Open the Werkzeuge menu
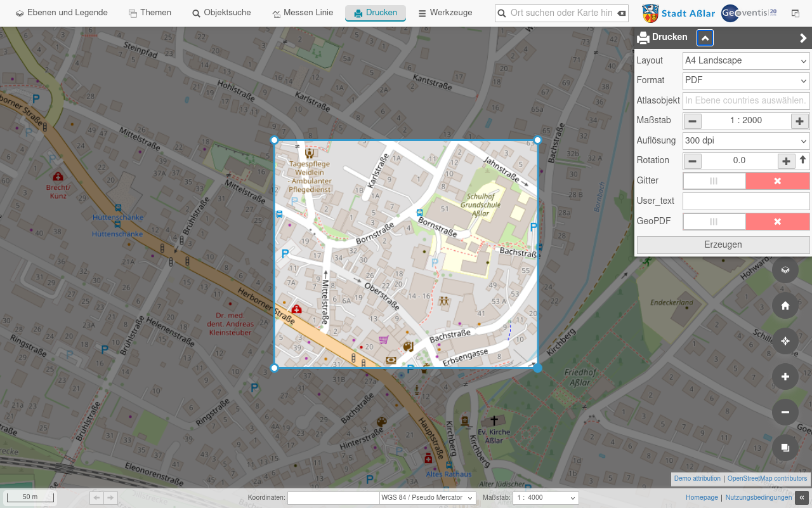The image size is (812, 508). click(x=445, y=13)
